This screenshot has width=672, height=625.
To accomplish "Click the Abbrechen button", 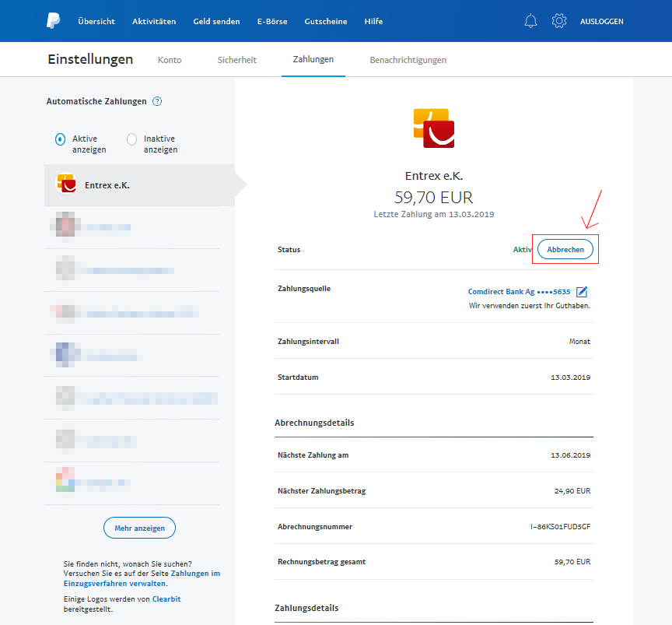I will pos(565,249).
